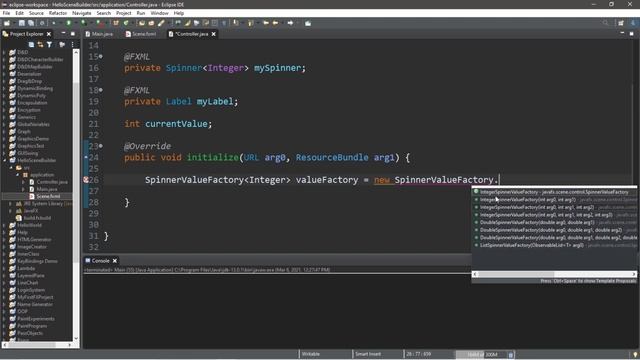Viewport: 640px width, 360px height.
Task: Open the Source menu
Action: [x=36, y=13]
